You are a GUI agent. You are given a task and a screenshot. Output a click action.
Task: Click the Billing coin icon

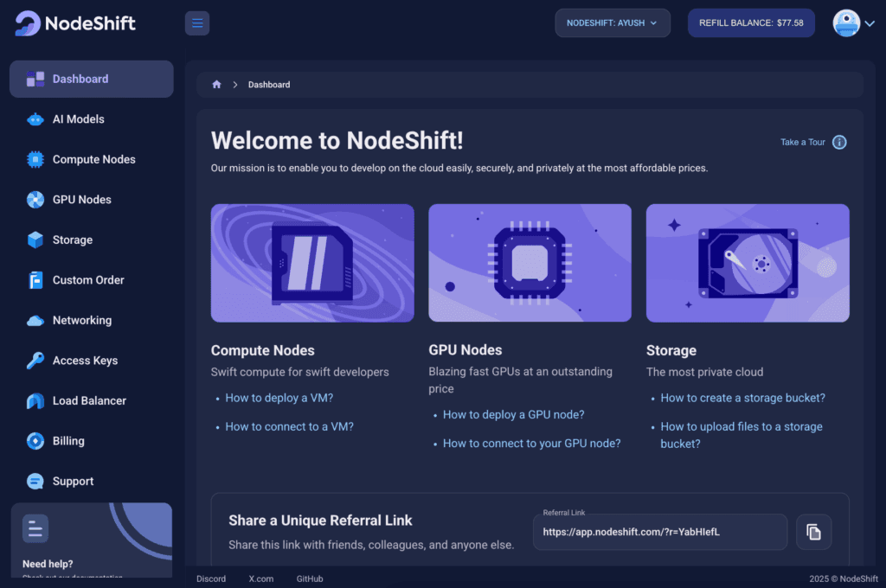(35, 441)
